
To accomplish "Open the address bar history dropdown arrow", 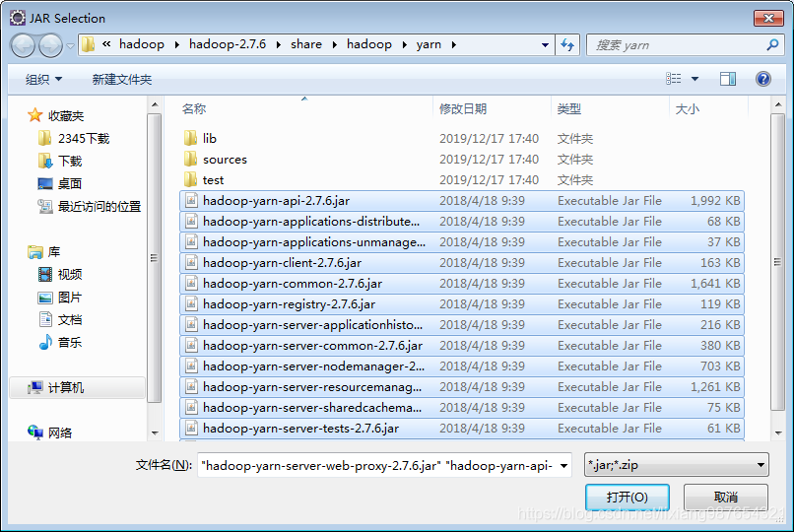I will (x=545, y=45).
